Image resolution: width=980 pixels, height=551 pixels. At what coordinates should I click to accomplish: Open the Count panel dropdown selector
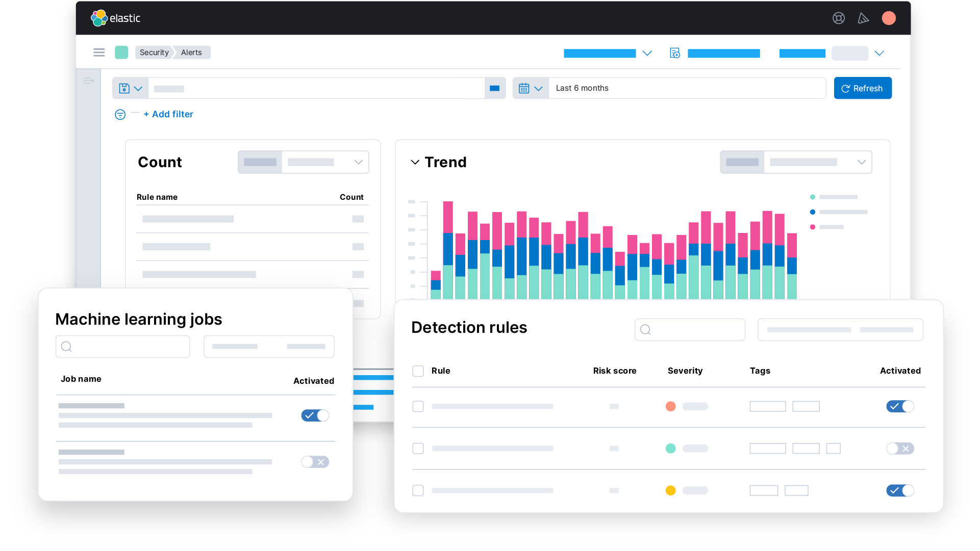(x=360, y=162)
